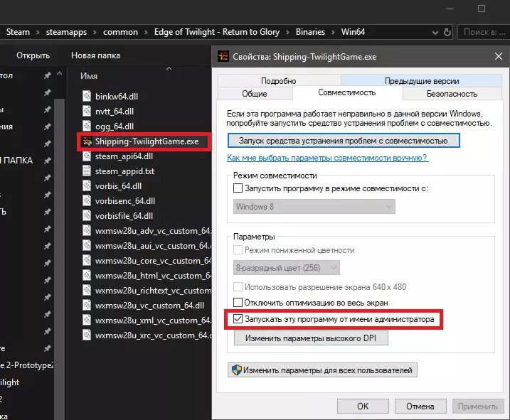Select the file name 'vorbisfile_64.dll'
The height and width of the screenshot is (420, 510).
point(124,216)
